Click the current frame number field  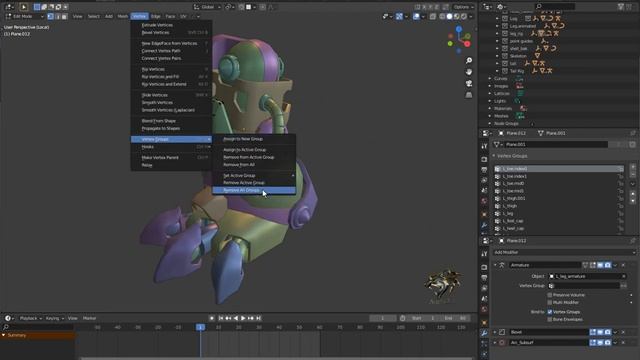click(383, 318)
